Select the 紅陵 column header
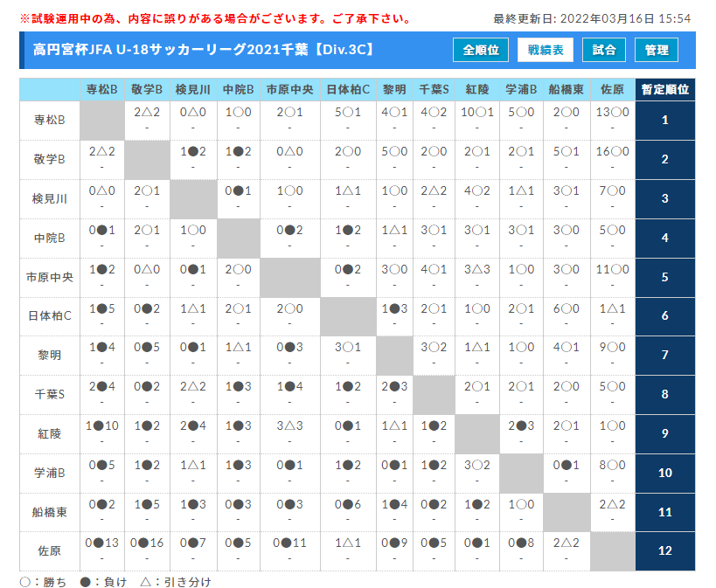The width and height of the screenshot is (716, 588). (477, 89)
